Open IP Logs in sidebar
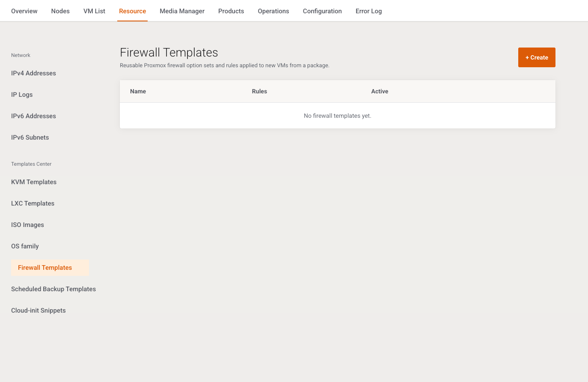 point(22,95)
